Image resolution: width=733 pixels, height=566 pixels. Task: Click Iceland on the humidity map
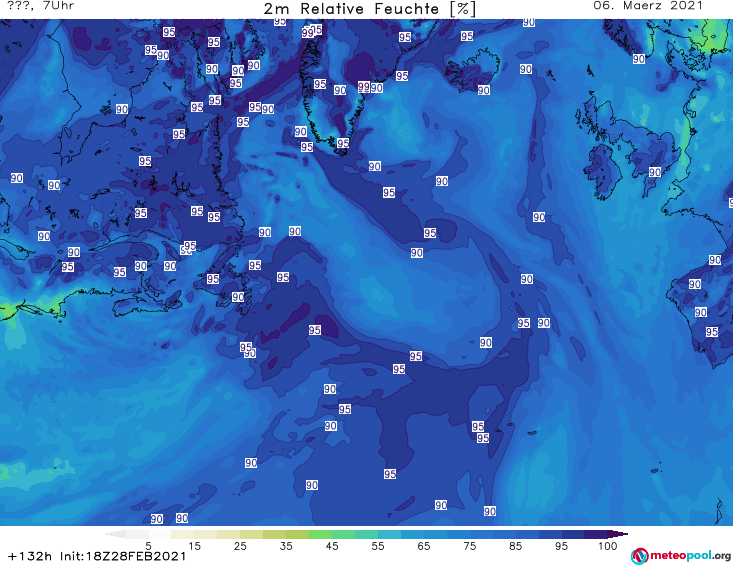pos(472,70)
